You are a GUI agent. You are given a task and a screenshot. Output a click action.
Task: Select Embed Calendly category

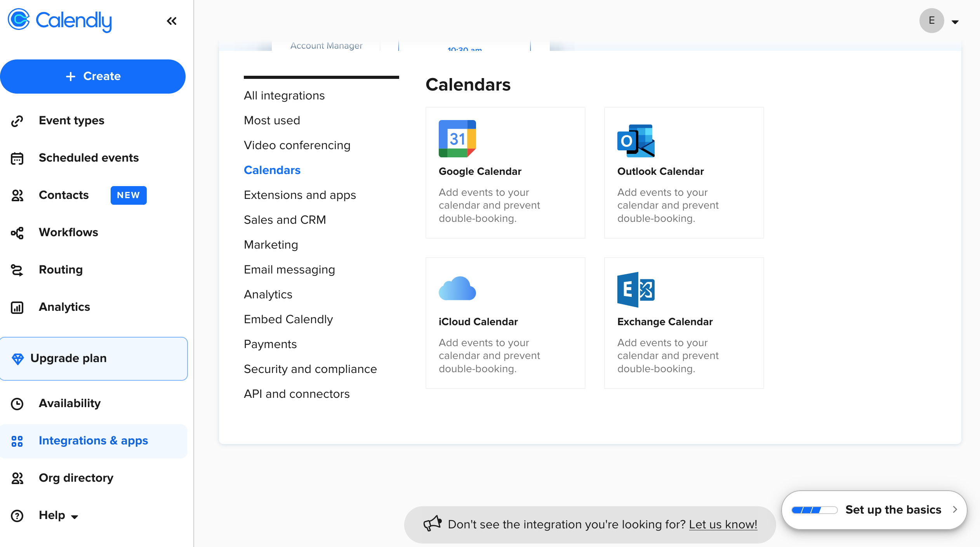pyautogui.click(x=288, y=319)
